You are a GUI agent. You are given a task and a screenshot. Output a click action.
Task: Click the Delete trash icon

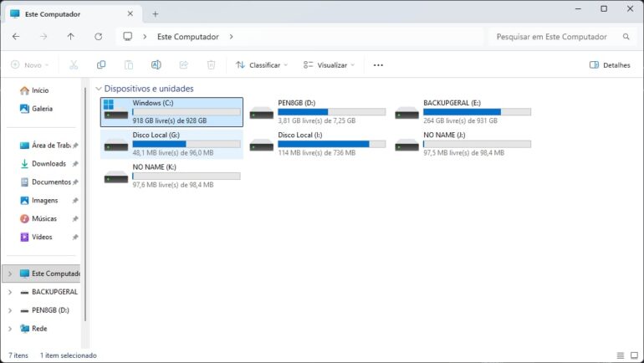click(211, 65)
